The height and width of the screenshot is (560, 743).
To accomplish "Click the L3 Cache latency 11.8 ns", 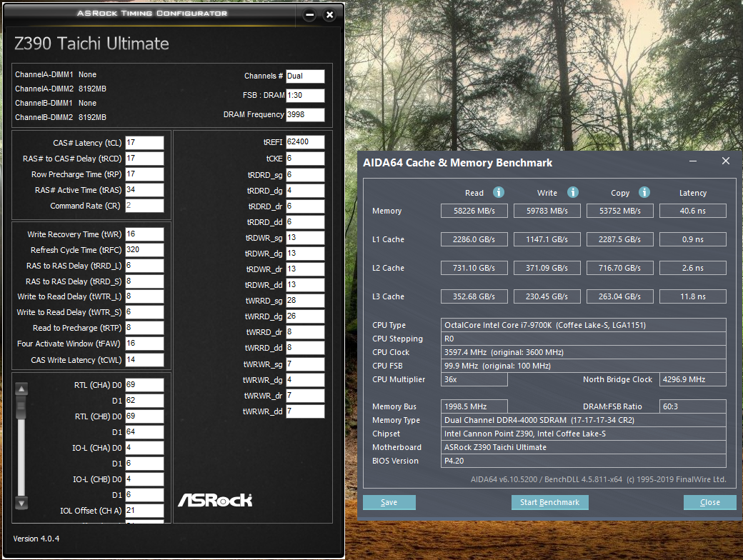I will [693, 296].
